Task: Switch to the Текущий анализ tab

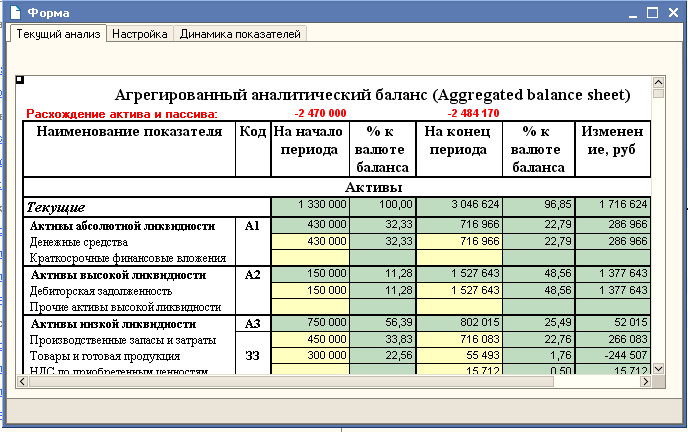Action: click(x=57, y=34)
